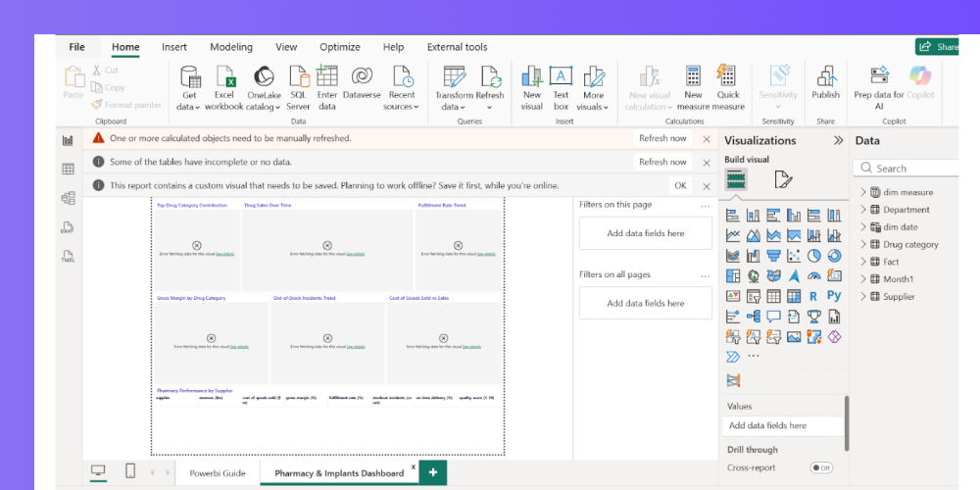Screen dimensions: 980x490
Task: Expand the Month1 table
Action: point(863,278)
